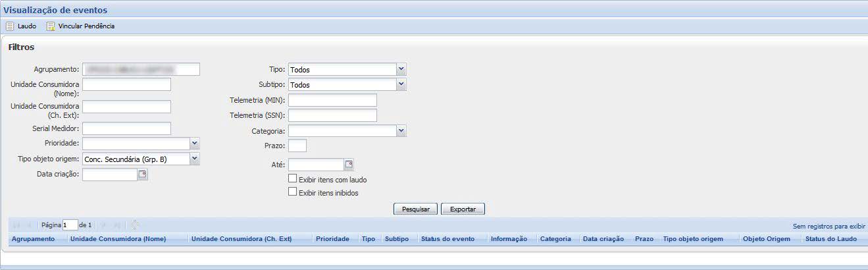Screen dimensions: 868x270
Task: Open the Tipo objeto origem dropdown
Action: pos(194,159)
